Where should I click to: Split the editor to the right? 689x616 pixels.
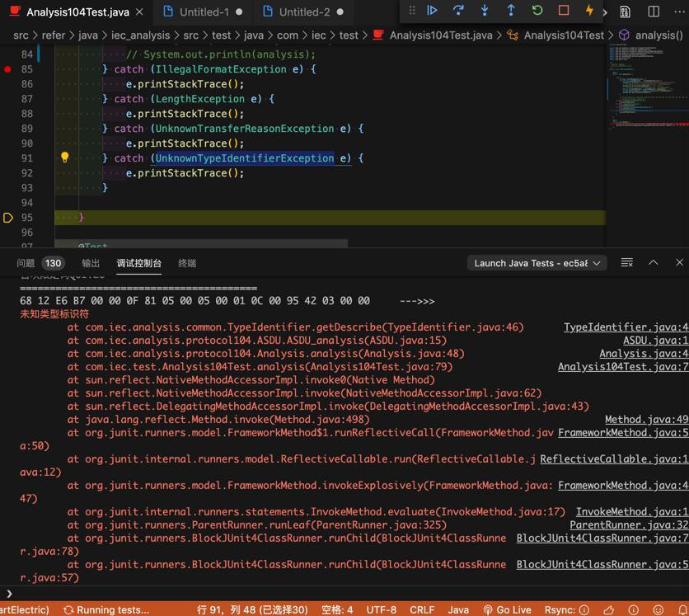tap(654, 12)
